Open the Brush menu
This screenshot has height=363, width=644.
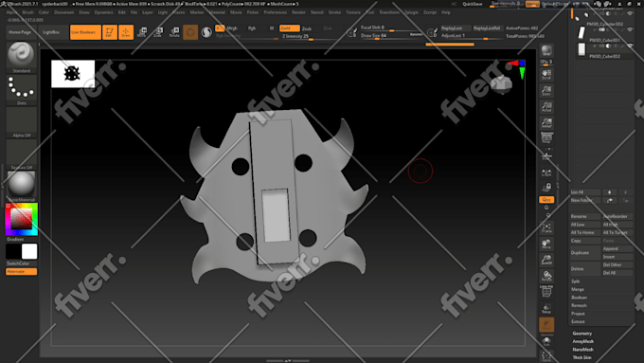click(27, 12)
